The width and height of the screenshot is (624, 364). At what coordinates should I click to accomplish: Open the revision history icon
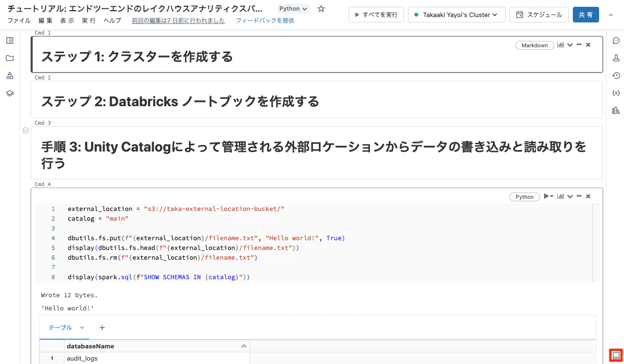tap(616, 76)
